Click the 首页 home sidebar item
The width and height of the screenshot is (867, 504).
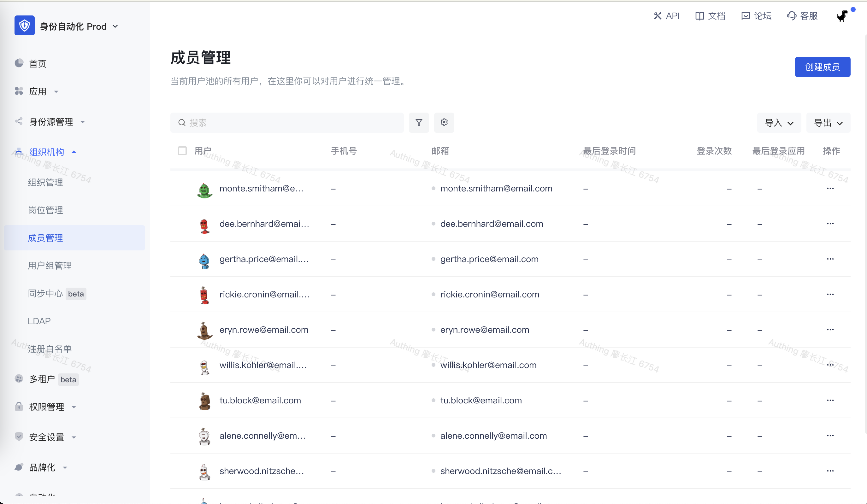tap(38, 64)
